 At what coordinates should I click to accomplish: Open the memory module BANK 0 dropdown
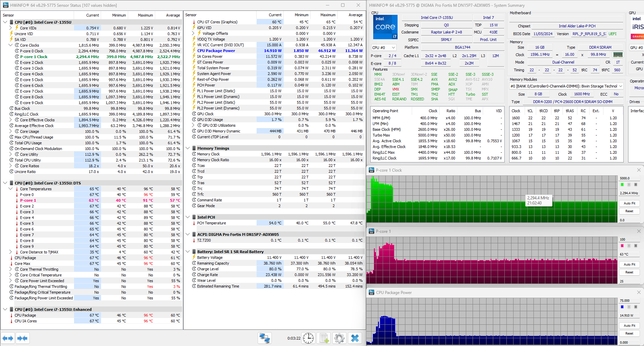(x=566, y=86)
